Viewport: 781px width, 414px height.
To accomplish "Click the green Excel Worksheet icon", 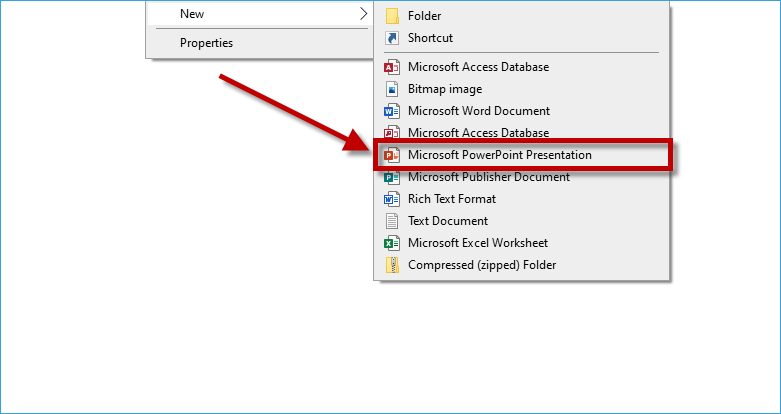I will point(392,243).
